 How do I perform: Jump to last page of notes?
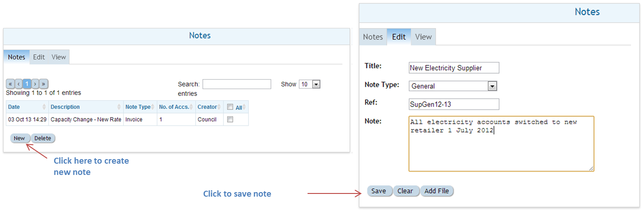pos(44,84)
